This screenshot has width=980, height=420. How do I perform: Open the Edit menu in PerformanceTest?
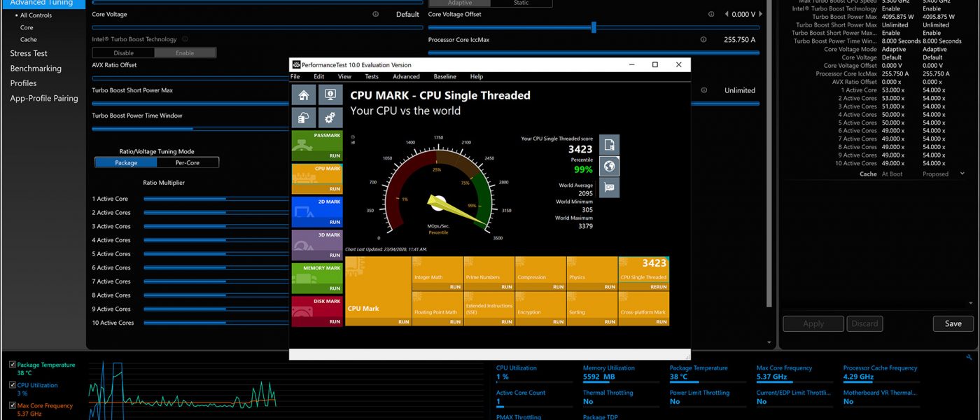[x=319, y=76]
